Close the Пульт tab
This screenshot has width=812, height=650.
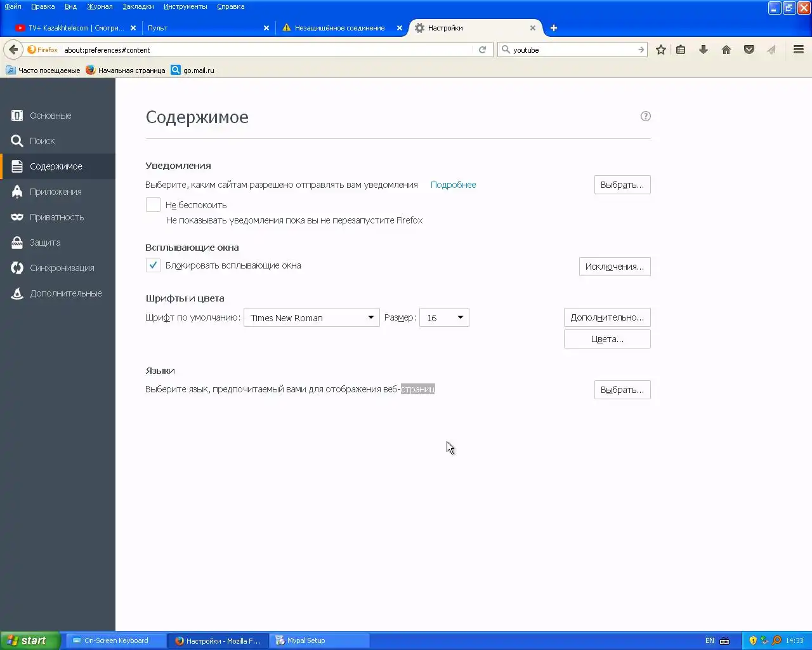(266, 28)
